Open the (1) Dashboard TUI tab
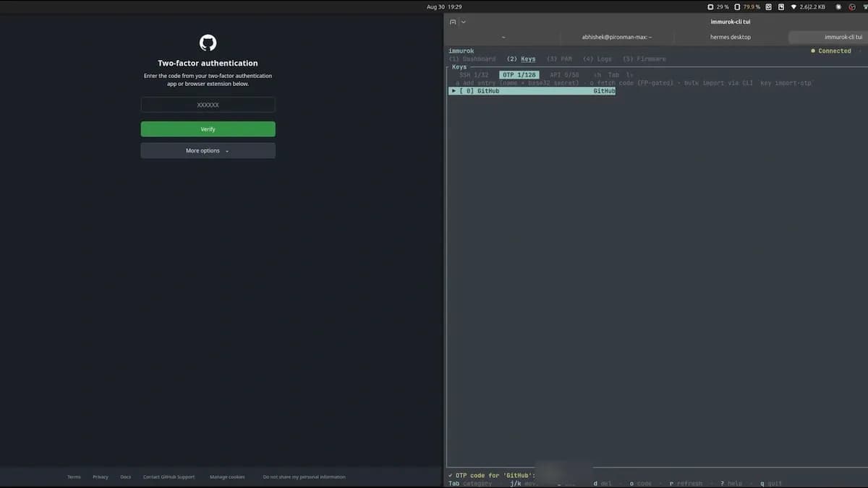Screen dimensions: 868x488 [x=472, y=59]
